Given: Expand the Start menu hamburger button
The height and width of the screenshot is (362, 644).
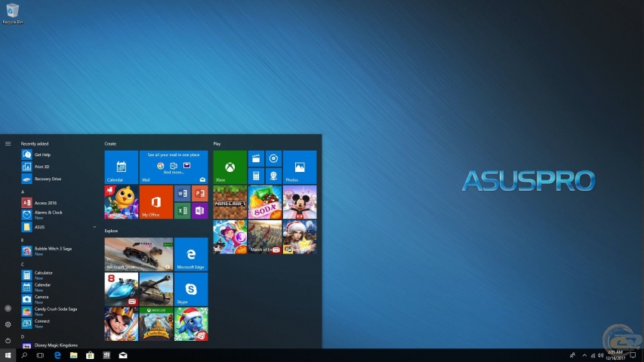Looking at the screenshot, I should [x=8, y=143].
